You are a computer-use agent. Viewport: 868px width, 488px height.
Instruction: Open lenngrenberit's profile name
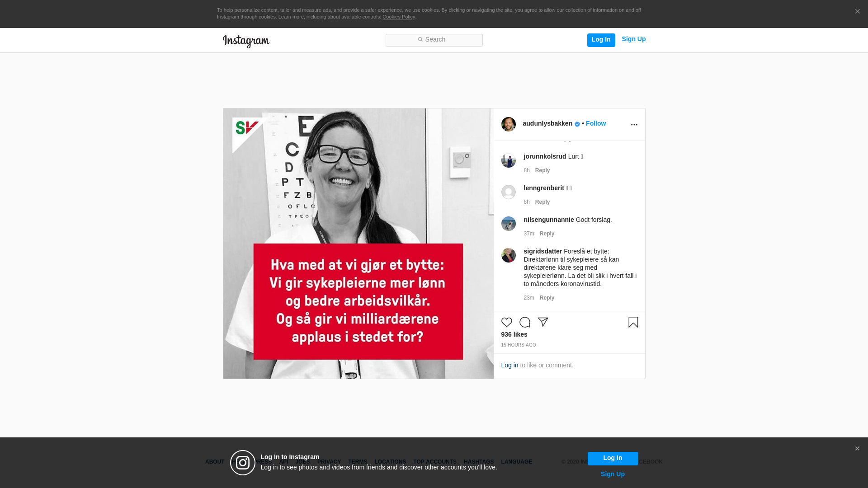[x=544, y=188]
